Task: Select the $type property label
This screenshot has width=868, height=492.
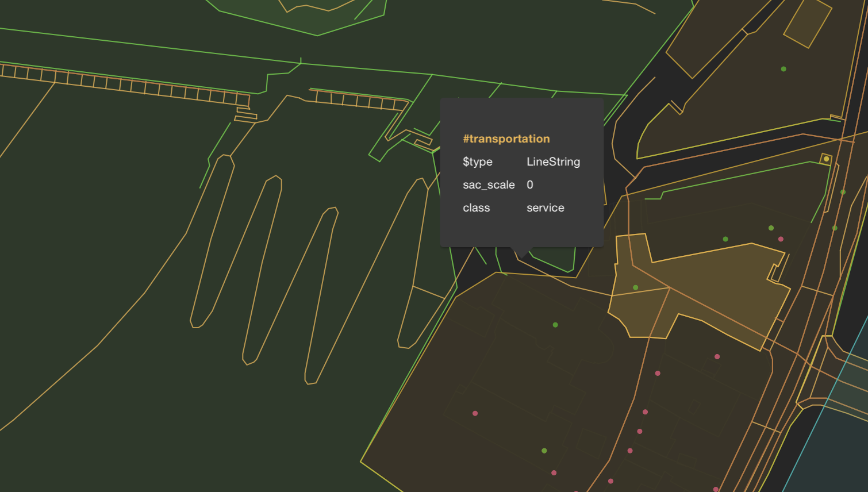Action: tap(477, 162)
